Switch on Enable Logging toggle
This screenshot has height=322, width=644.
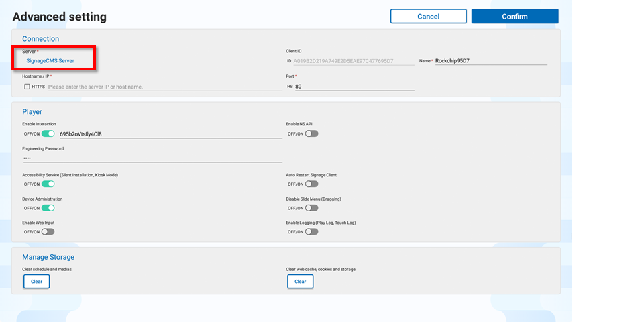pyautogui.click(x=311, y=231)
